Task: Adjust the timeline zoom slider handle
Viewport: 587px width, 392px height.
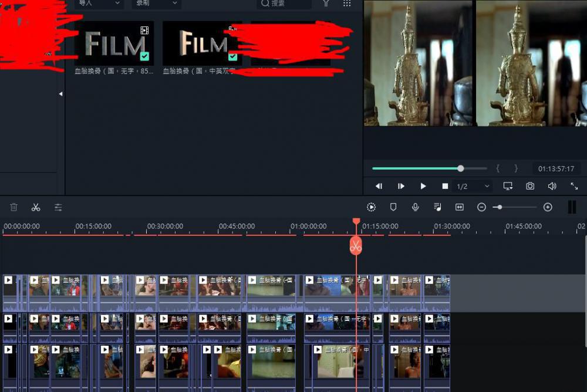Action: point(500,207)
